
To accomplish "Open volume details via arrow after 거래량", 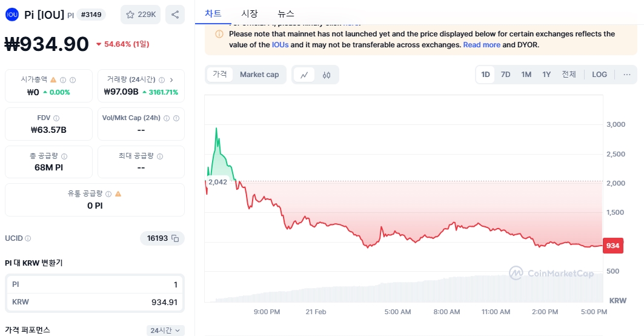I will pos(171,80).
